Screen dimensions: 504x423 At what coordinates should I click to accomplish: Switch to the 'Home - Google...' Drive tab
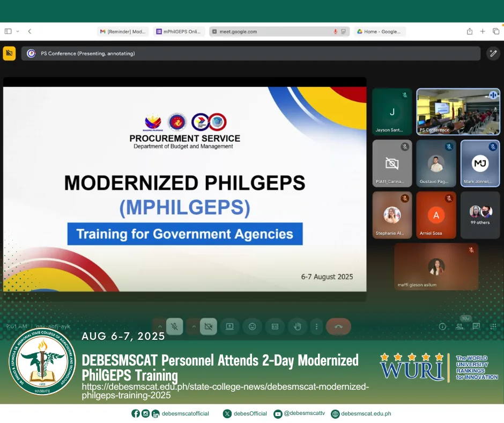[x=380, y=32]
